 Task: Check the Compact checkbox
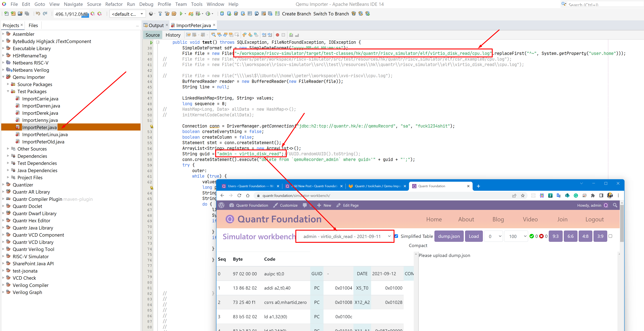tap(610, 236)
